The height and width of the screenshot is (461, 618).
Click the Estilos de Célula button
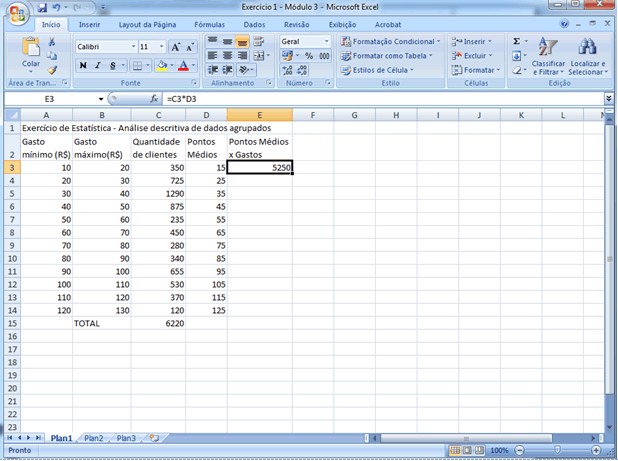(x=384, y=70)
